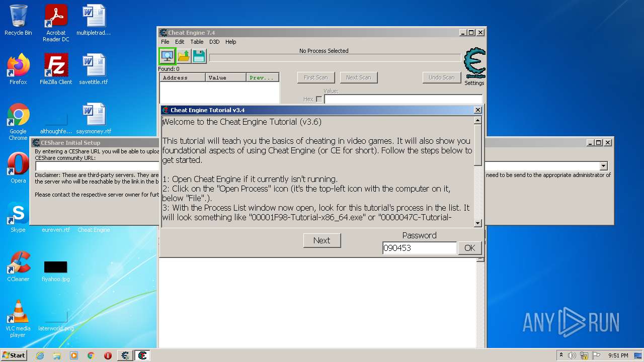Viewport: 644px width, 362px height.
Task: Click the volume tray icon
Action: click(x=572, y=355)
